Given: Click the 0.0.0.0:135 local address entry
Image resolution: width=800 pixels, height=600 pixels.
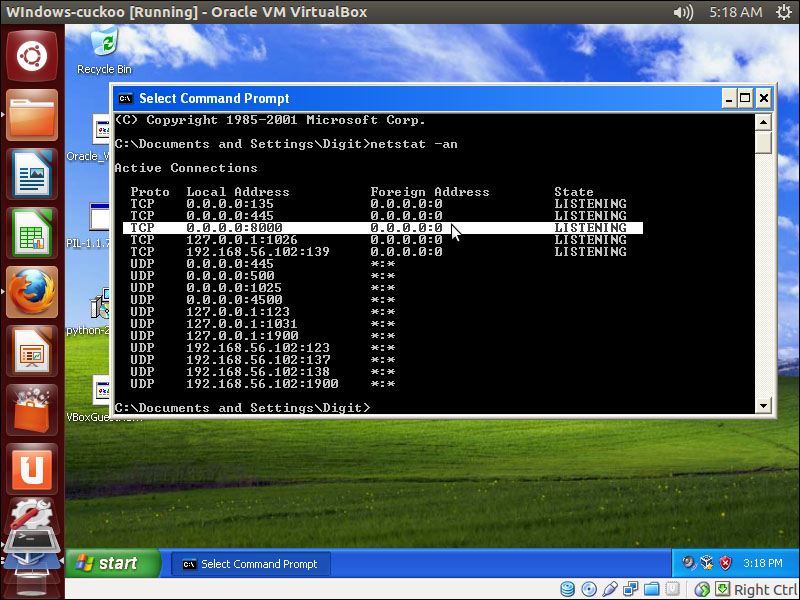Looking at the screenshot, I should [230, 204].
